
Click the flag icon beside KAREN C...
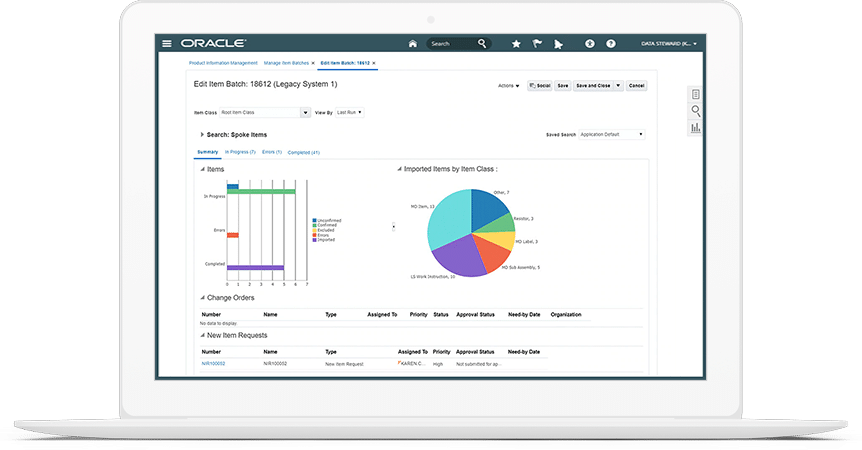pos(400,363)
